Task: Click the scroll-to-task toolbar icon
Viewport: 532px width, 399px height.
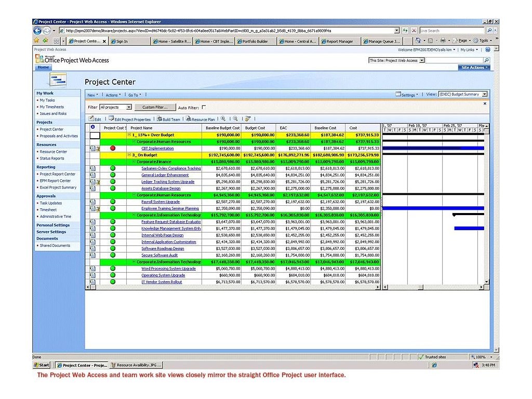Action: (x=248, y=118)
